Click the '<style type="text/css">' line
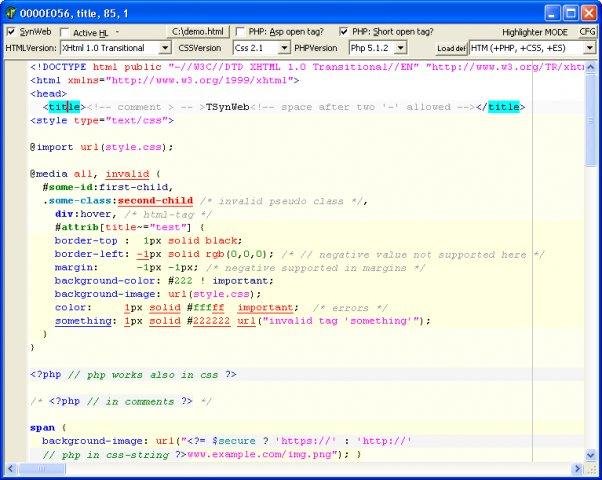Image resolution: width=602 pixels, height=480 pixels. click(102, 120)
